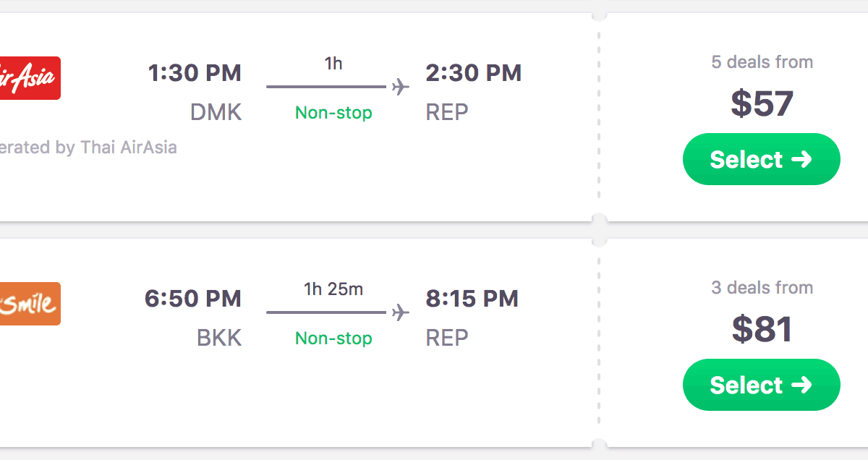This screenshot has width=868, height=460.
Task: Click the "Operated by Thai AirAsia" text
Action: (x=88, y=148)
